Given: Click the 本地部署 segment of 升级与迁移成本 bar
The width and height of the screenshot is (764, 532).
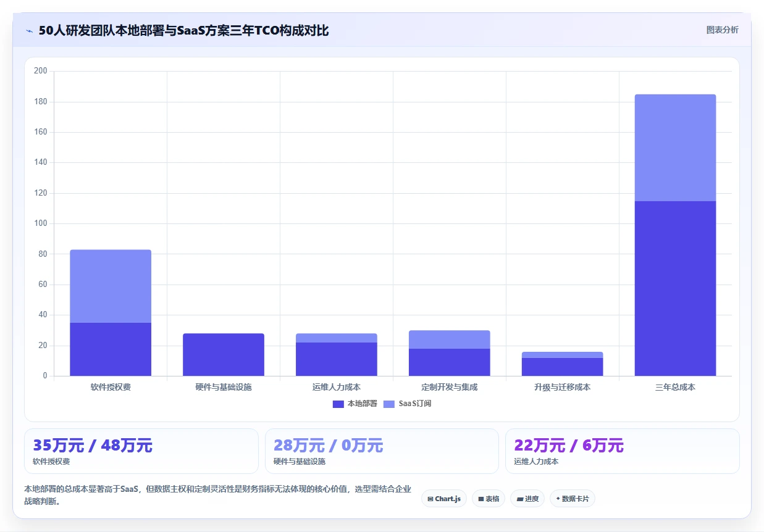Looking at the screenshot, I should (563, 367).
